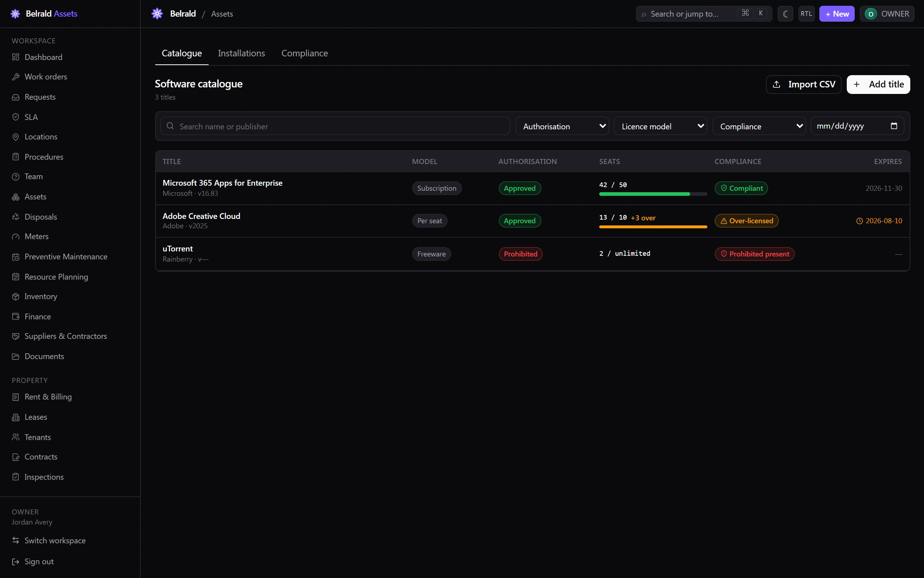
Task: Select the Catalogue tab
Action: (182, 53)
